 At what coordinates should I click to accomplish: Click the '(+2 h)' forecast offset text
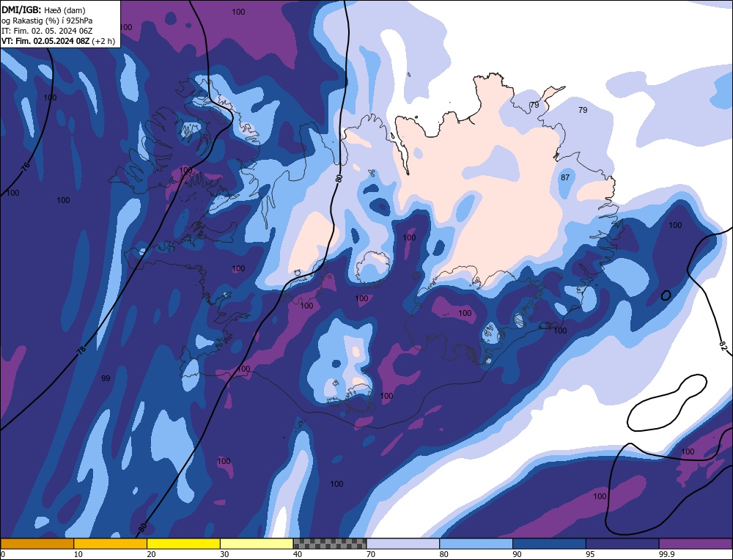(x=103, y=41)
